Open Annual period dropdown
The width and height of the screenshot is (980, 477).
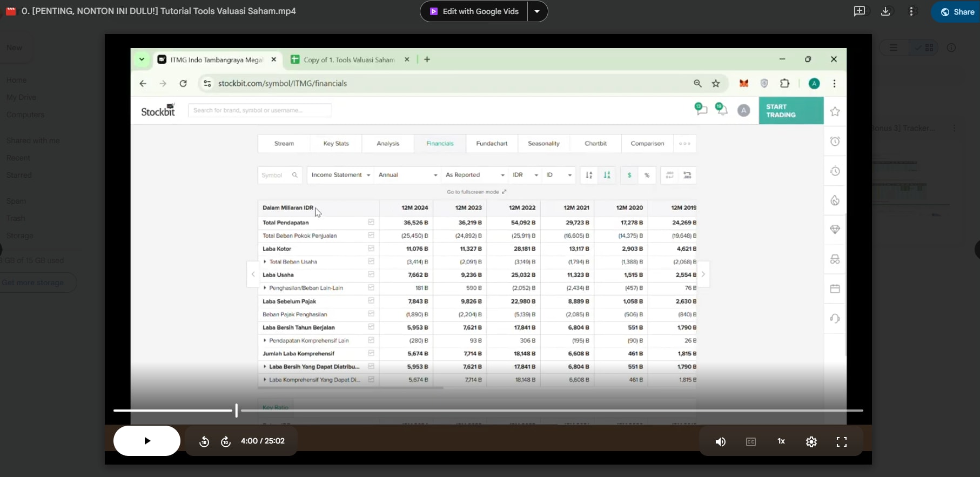(x=407, y=175)
